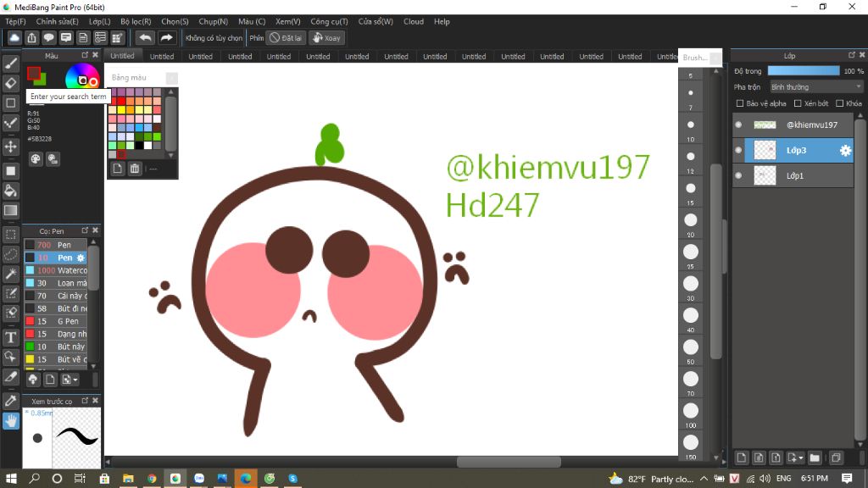Select the G Pen brush

tap(55, 321)
